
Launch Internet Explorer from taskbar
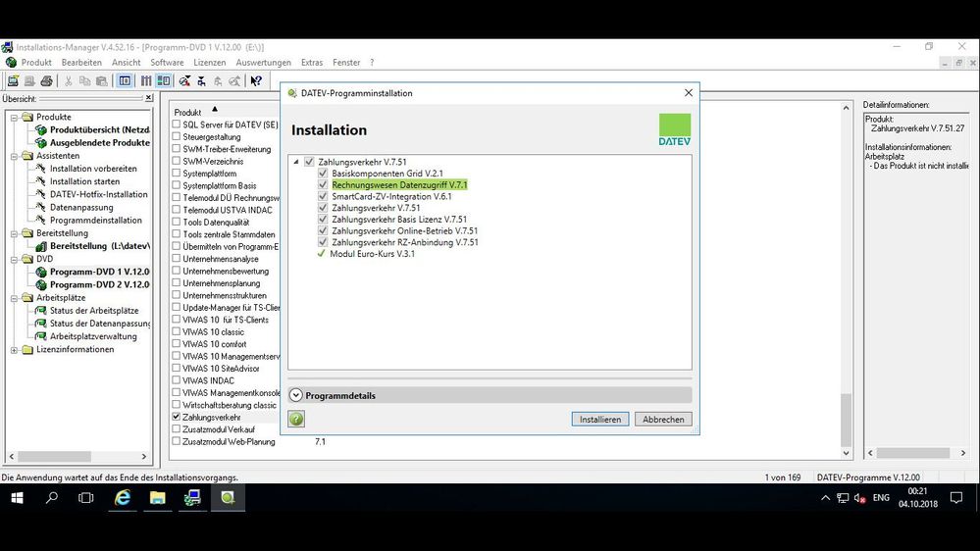click(x=123, y=498)
